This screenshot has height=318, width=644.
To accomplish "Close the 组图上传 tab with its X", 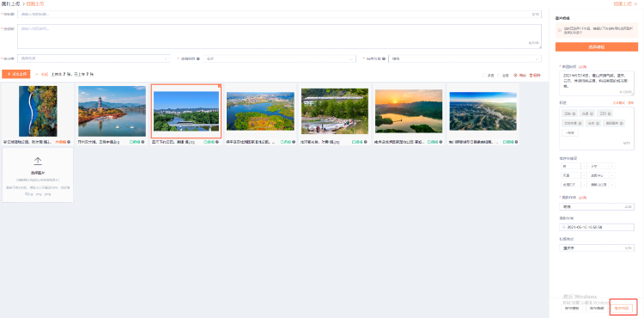I will tap(636, 3).
